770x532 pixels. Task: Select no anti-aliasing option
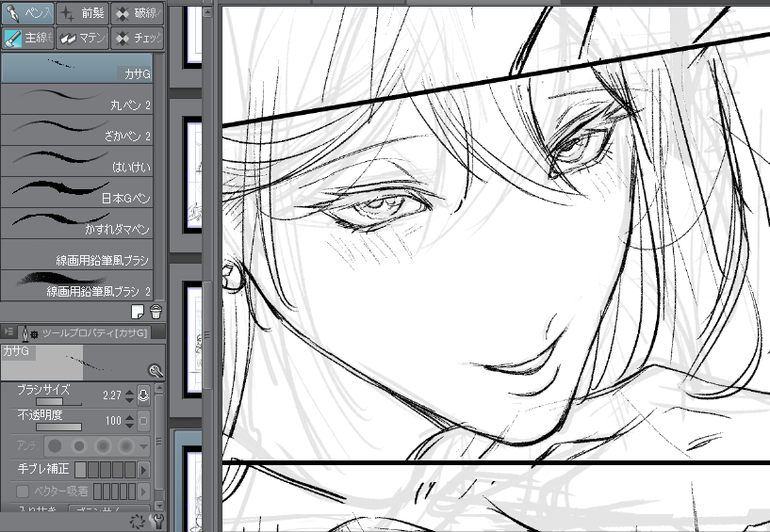55,446
